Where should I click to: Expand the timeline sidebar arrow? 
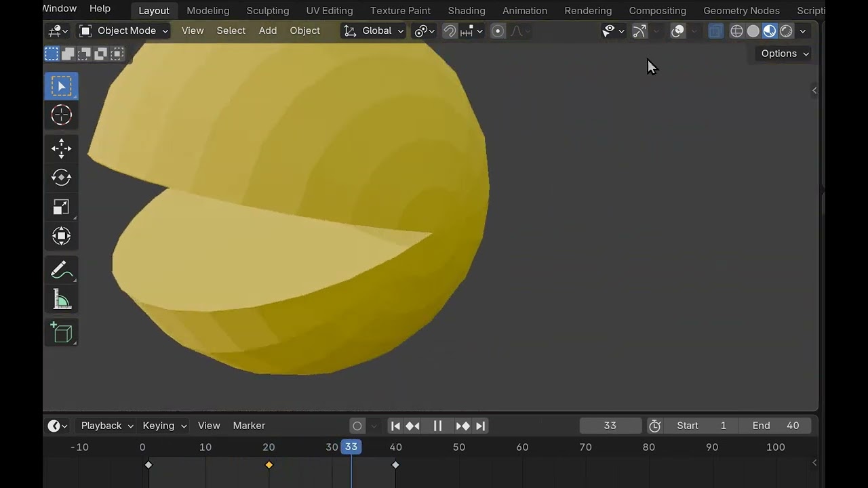(814, 463)
